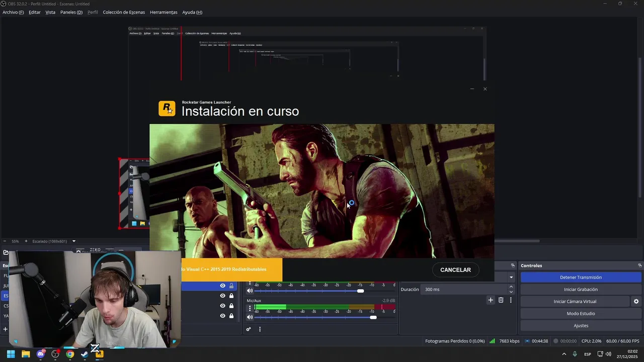
Task: Open the Ayuda menu
Action: [192, 12]
